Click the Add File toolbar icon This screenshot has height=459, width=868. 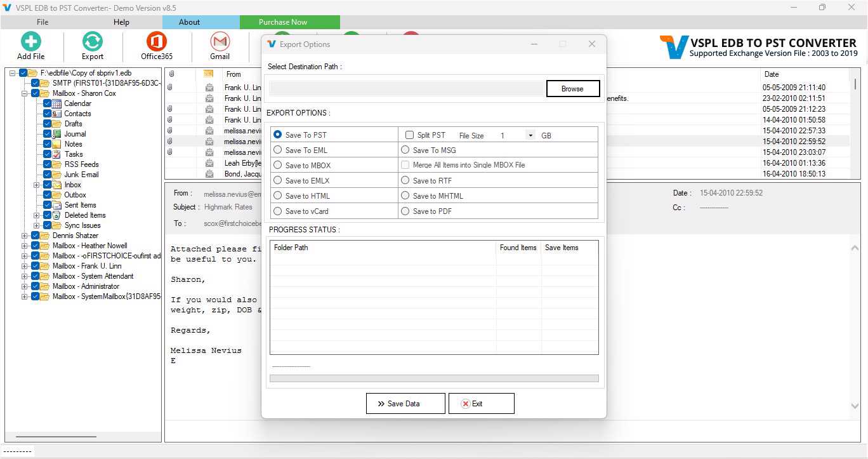(30, 42)
